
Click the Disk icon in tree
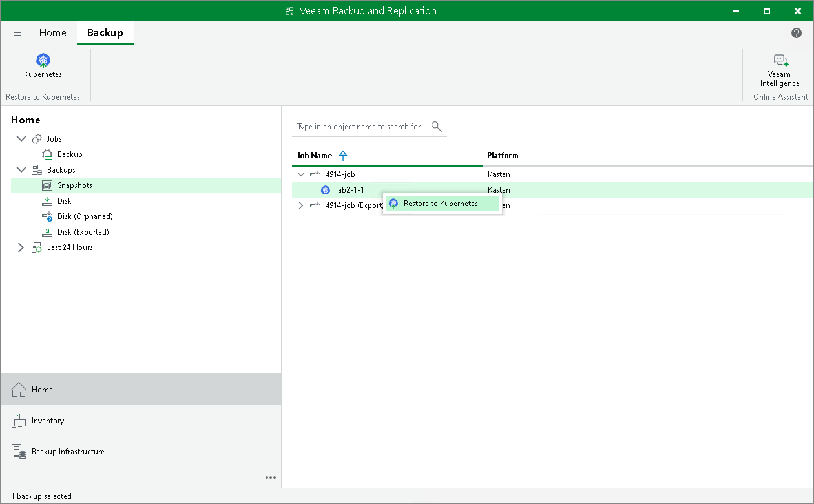47,201
